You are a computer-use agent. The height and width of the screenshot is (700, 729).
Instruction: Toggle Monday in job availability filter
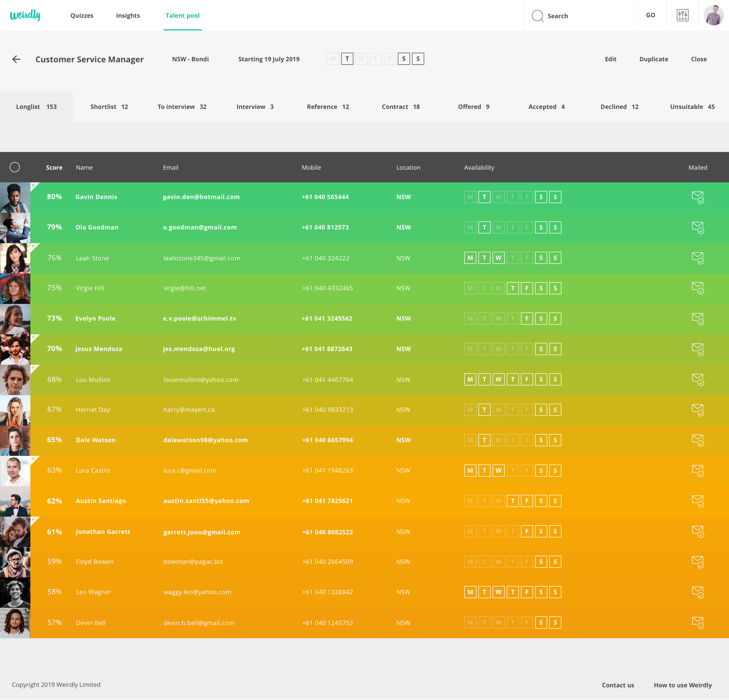[333, 59]
